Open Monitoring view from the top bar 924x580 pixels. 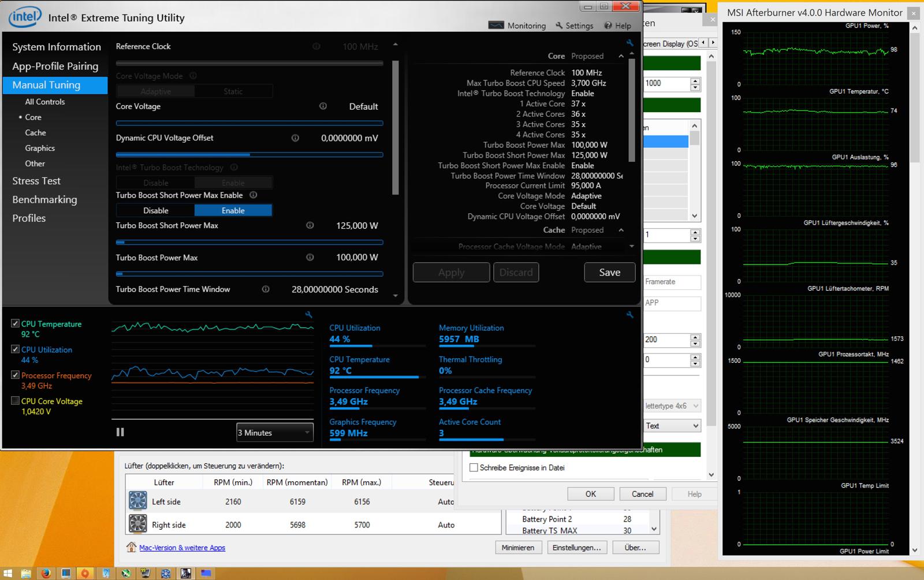pos(517,25)
